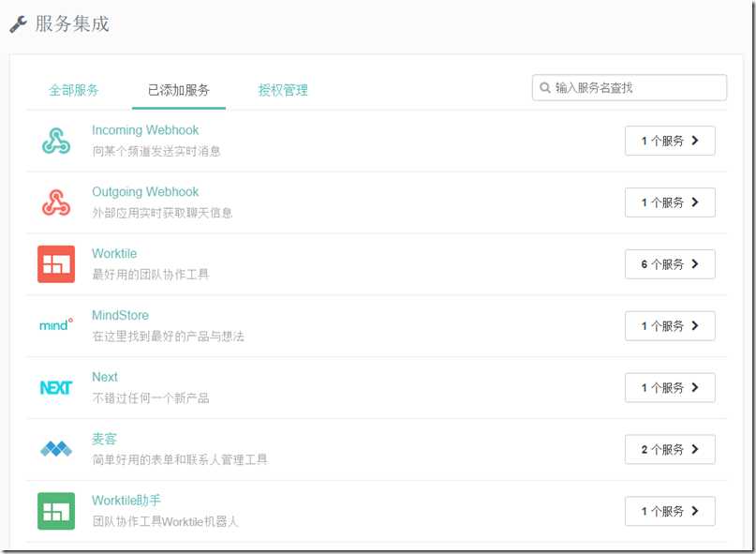Click the 服务集成 page heading

(72, 24)
